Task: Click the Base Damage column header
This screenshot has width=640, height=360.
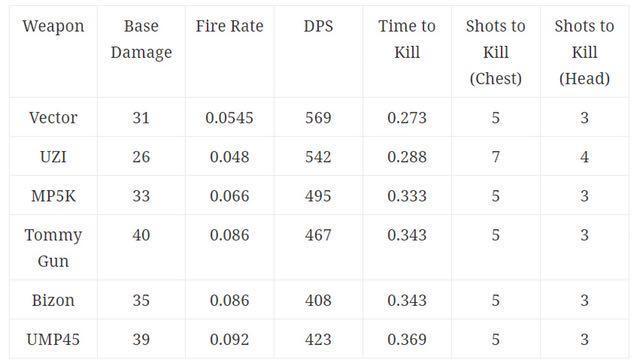Action: point(141,39)
